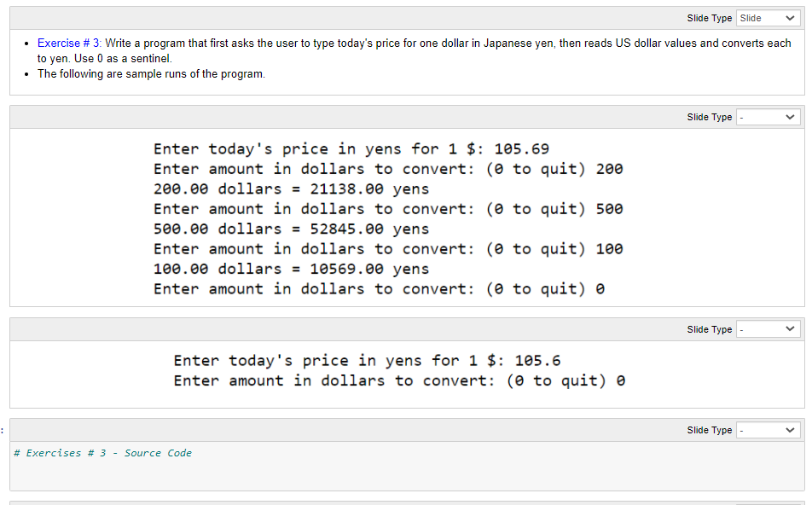Screen dimensions: 812x505
Task: Click the chevron arrow on the topmost Slide Type selector
Action: click(x=791, y=18)
